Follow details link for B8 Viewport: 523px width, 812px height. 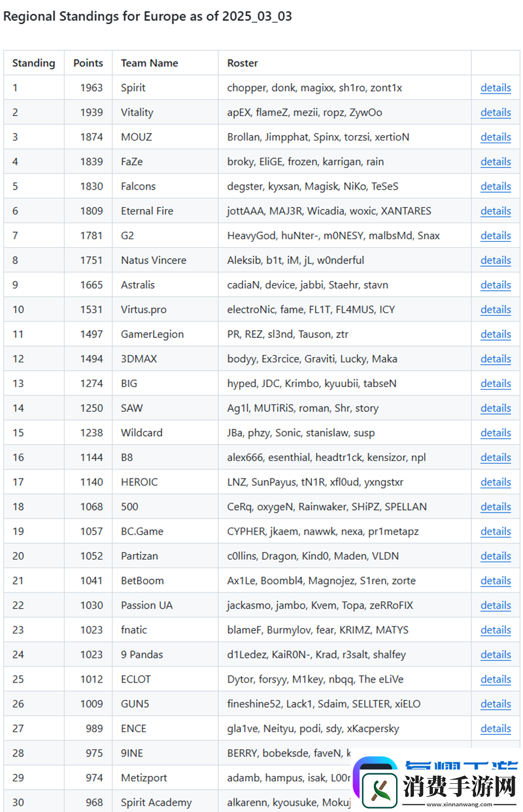(x=496, y=458)
